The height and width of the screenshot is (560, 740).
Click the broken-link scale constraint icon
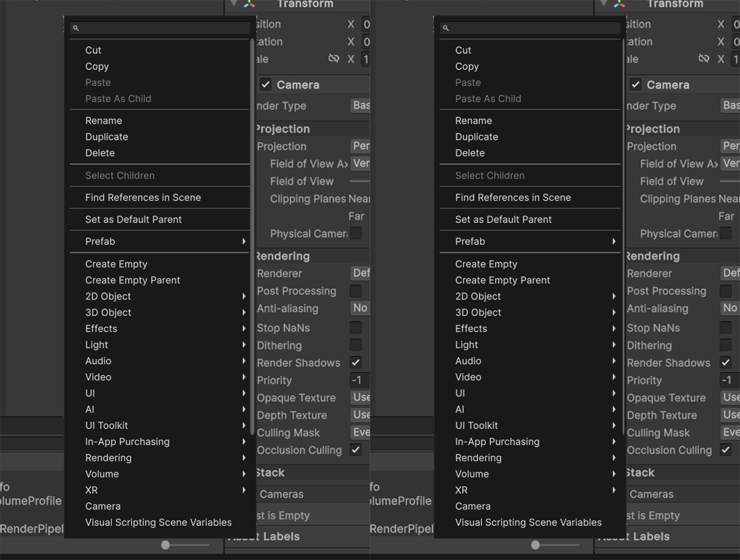tap(334, 58)
